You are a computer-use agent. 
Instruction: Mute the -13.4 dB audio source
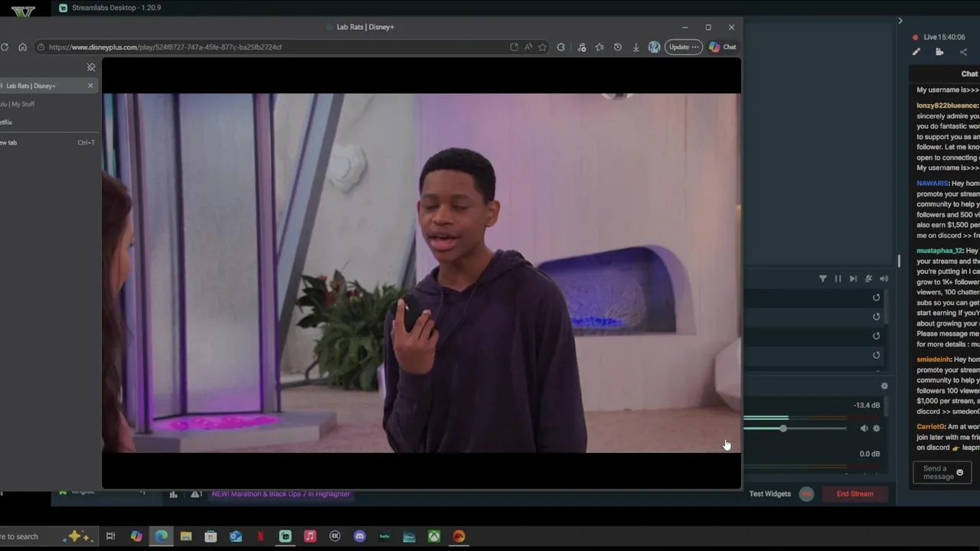[864, 429]
